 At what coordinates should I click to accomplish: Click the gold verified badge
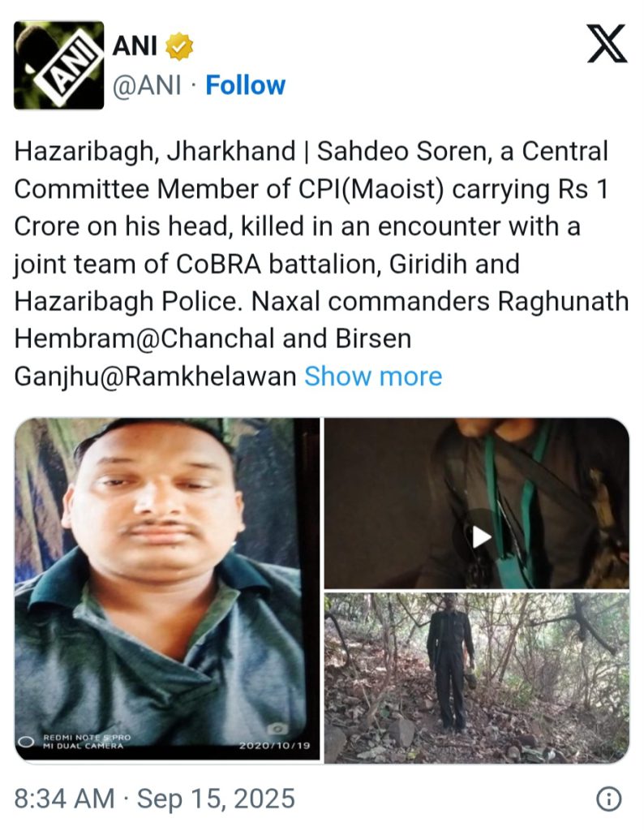click(x=179, y=46)
